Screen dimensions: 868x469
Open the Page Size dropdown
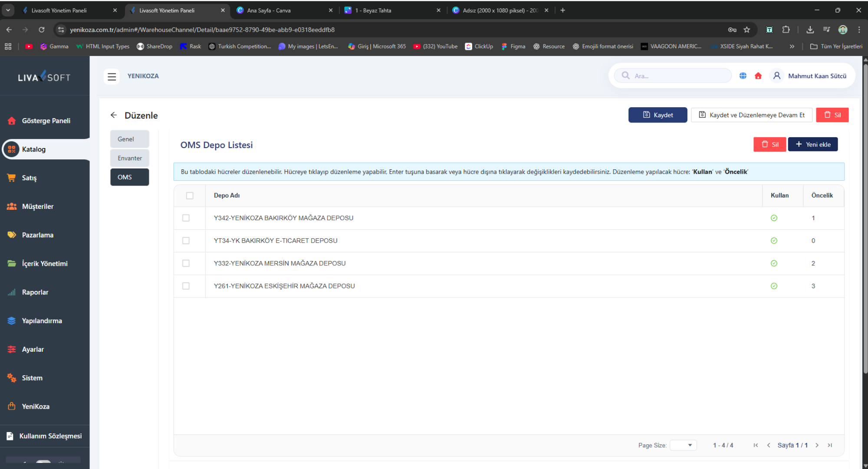[x=683, y=445]
